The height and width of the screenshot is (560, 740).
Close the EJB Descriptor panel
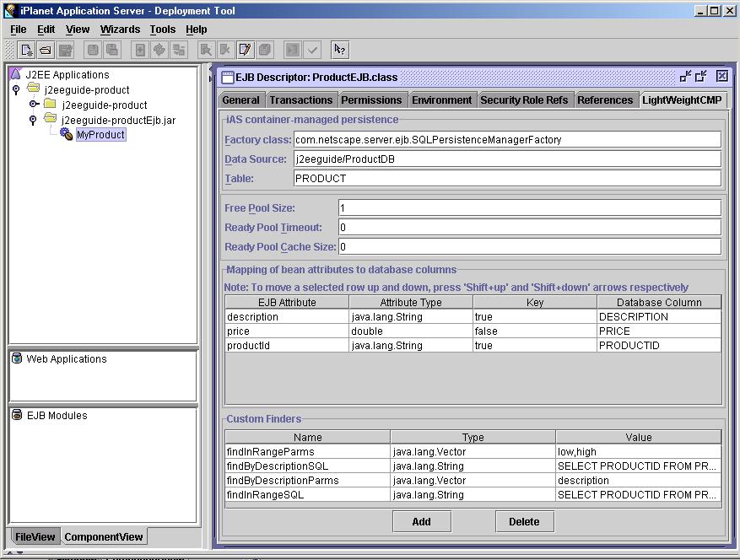tap(721, 76)
